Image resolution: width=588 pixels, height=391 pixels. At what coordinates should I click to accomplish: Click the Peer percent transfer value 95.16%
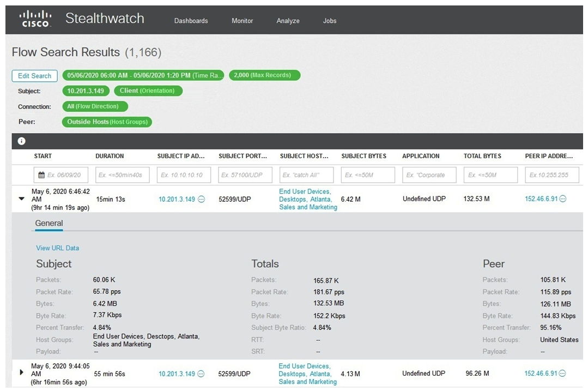tap(550, 328)
